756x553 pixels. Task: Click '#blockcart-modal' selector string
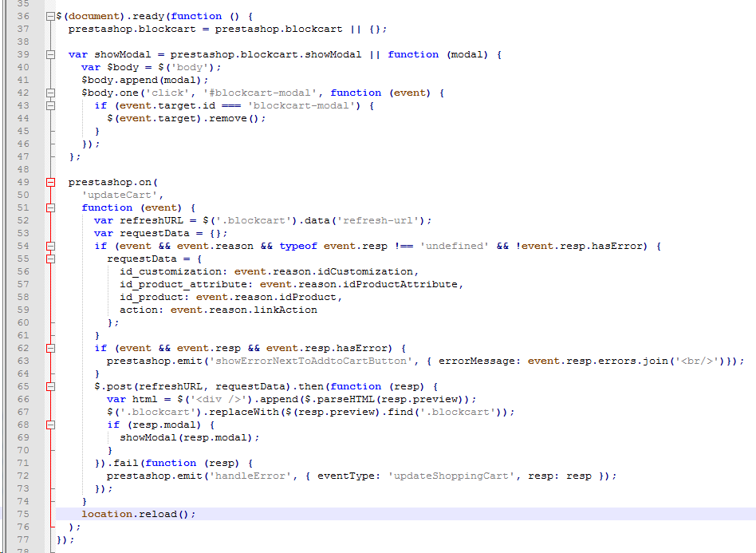[x=260, y=93]
